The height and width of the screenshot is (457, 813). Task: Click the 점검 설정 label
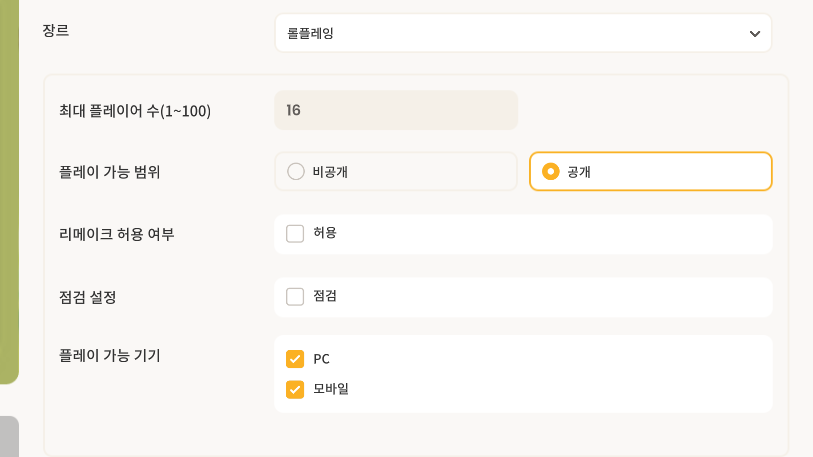coord(88,297)
